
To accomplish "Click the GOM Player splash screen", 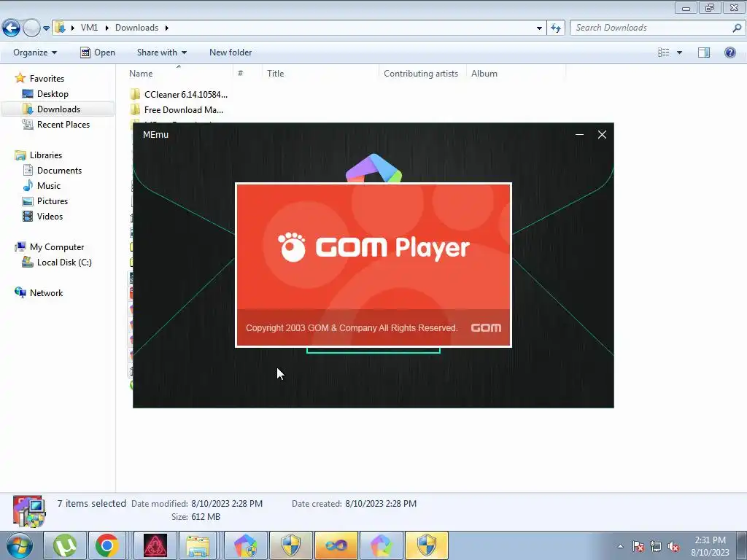I will (x=373, y=265).
